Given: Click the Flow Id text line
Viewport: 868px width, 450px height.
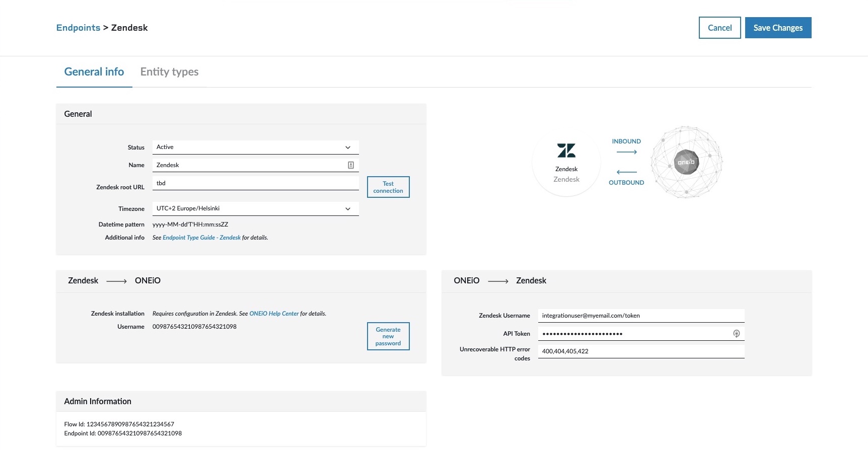Looking at the screenshot, I should [x=119, y=424].
